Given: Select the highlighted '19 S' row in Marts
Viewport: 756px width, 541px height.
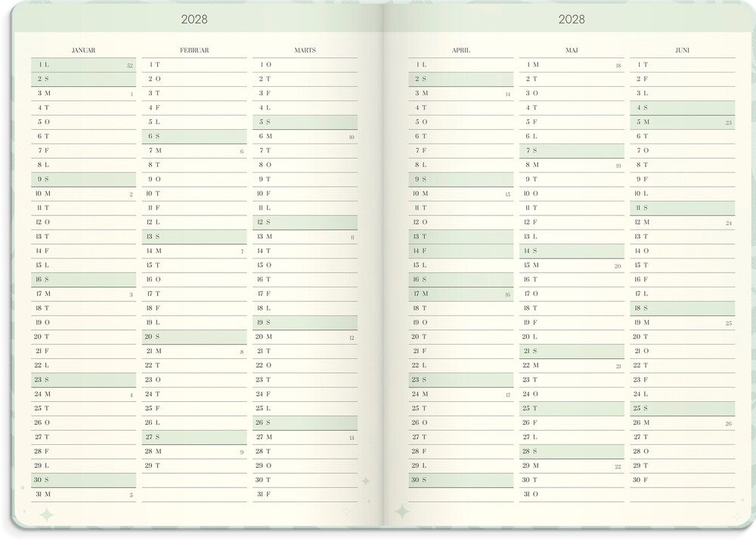Looking at the screenshot, I should pyautogui.click(x=305, y=323).
